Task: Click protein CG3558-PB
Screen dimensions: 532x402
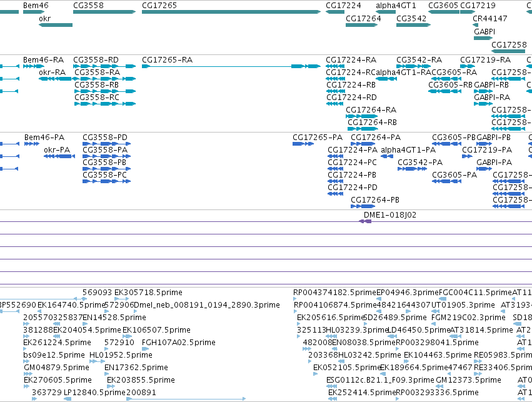Action: (104, 163)
